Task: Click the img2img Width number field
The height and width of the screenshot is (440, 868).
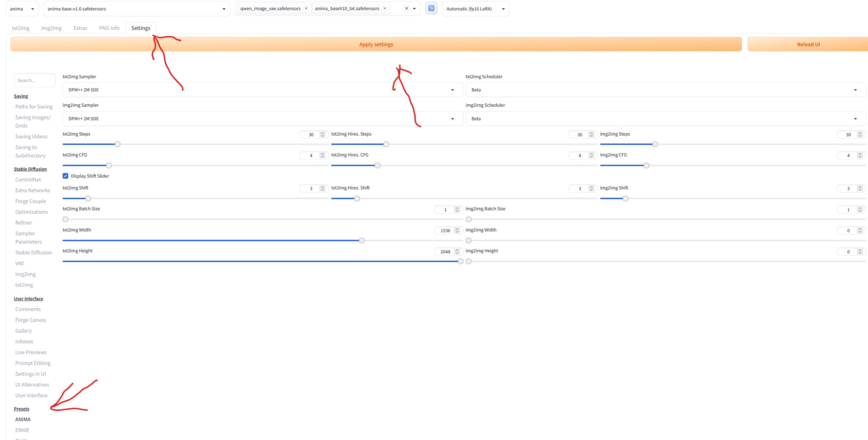Action: click(x=851, y=230)
